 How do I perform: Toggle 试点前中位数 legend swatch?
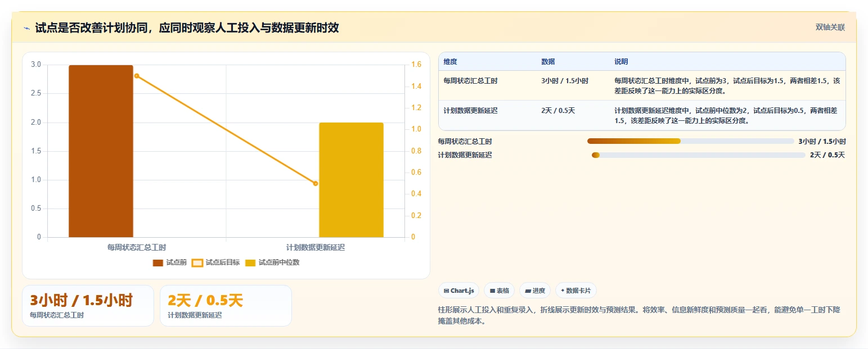(x=250, y=262)
